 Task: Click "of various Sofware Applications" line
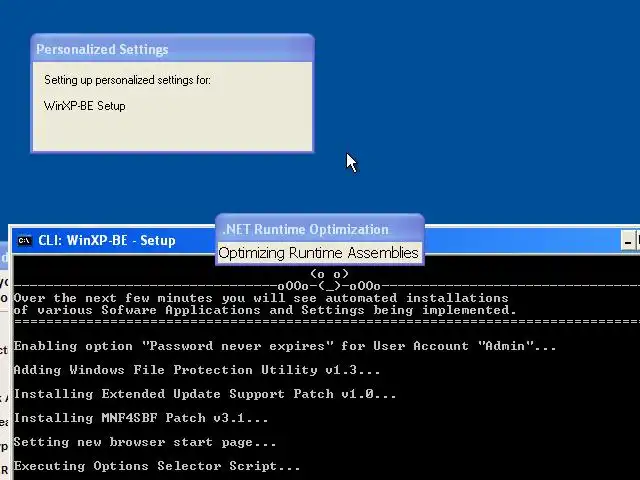tap(265, 310)
